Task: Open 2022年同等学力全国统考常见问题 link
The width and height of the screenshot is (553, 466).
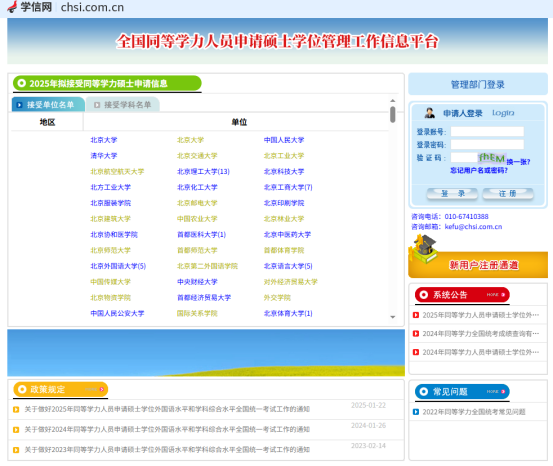Action: point(474,412)
